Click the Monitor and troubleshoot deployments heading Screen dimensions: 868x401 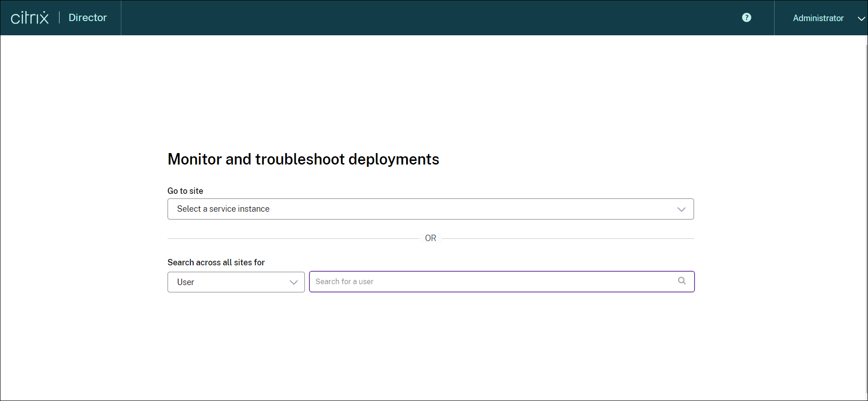(x=303, y=159)
